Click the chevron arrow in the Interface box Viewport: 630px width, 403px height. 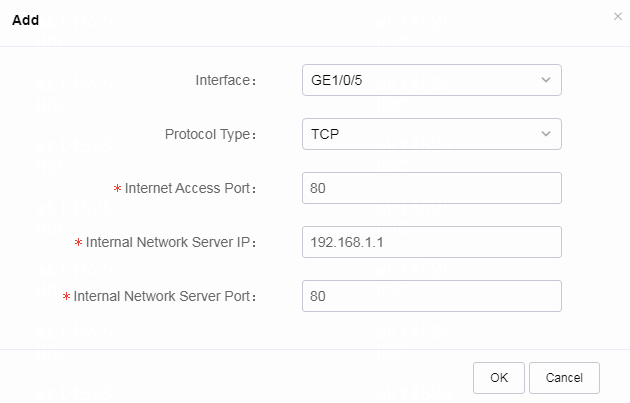[546, 80]
